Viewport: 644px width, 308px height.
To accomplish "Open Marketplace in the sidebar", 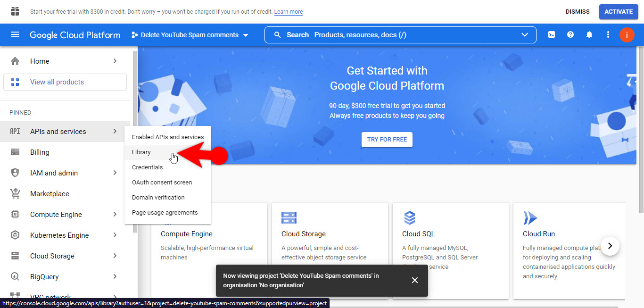I will [x=65, y=194].
